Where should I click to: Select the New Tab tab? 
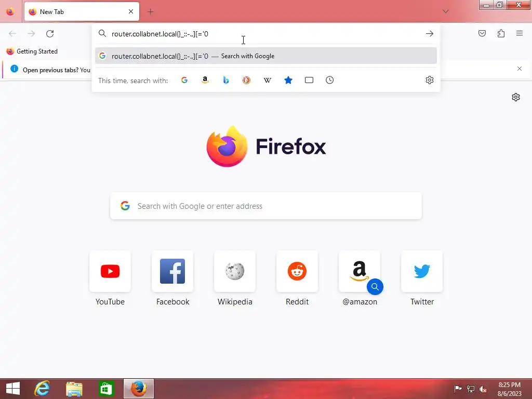click(82, 12)
